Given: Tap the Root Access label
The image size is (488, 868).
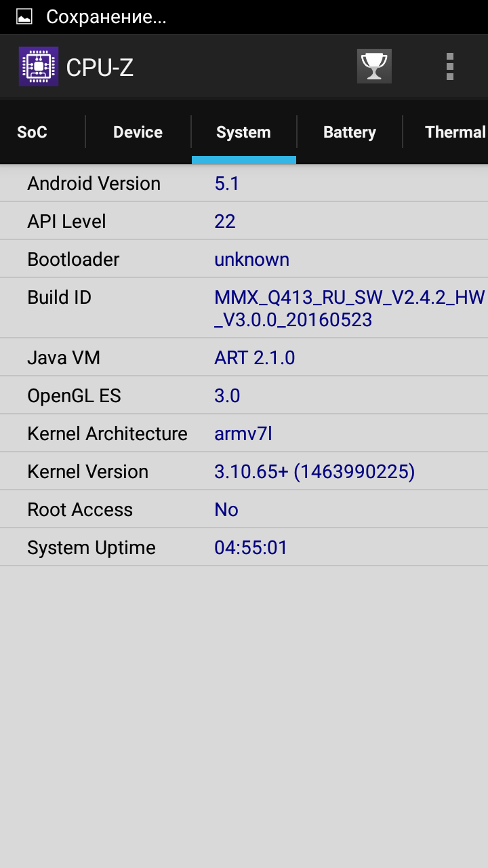Looking at the screenshot, I should click(x=80, y=509).
